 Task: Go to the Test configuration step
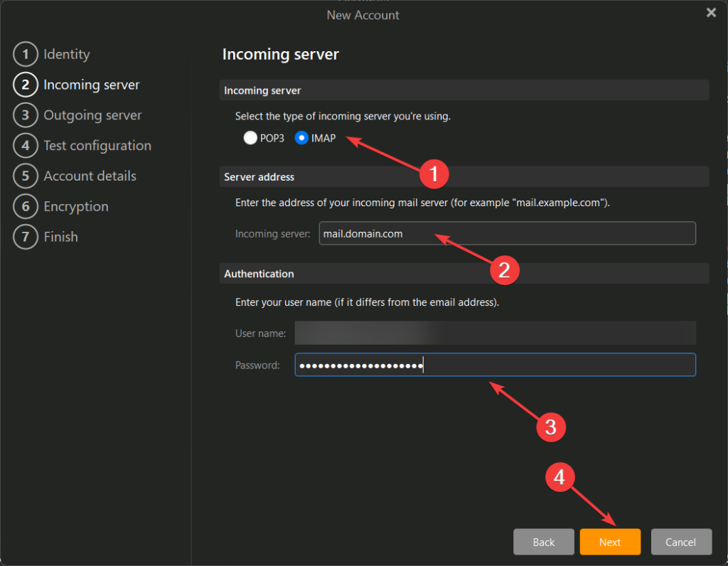pos(97,146)
